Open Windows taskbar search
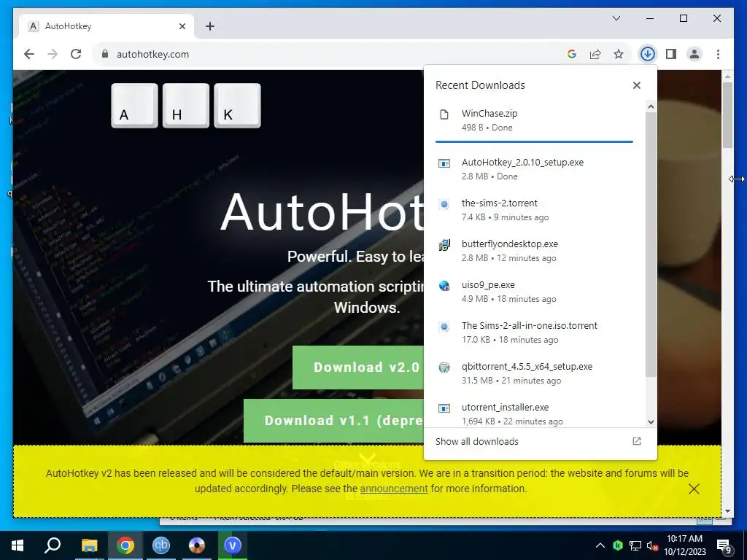 (x=53, y=545)
